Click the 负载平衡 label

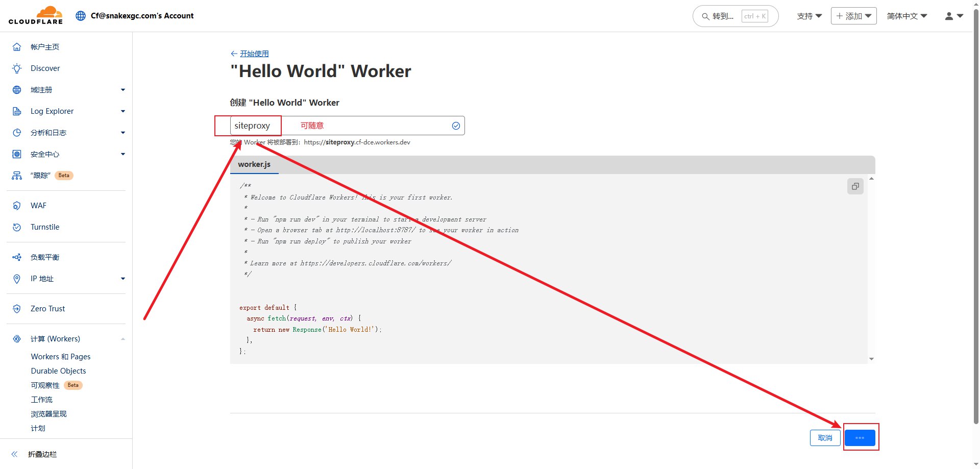45,257
